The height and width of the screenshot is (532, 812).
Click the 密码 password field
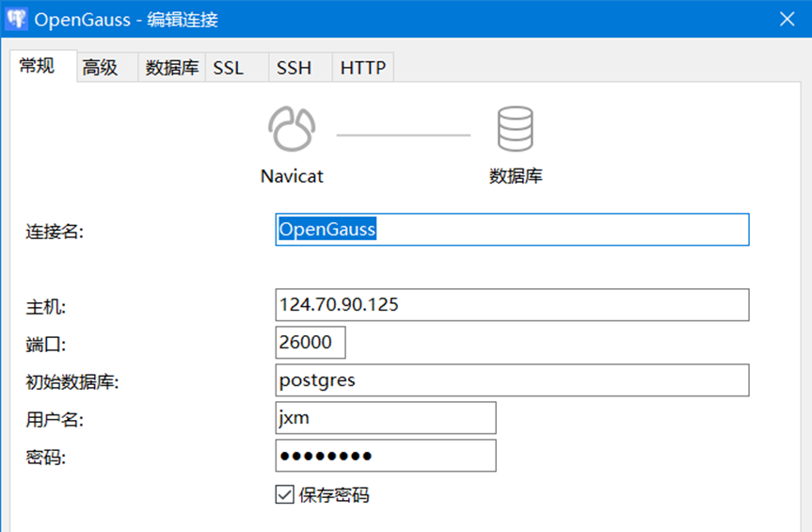(386, 456)
